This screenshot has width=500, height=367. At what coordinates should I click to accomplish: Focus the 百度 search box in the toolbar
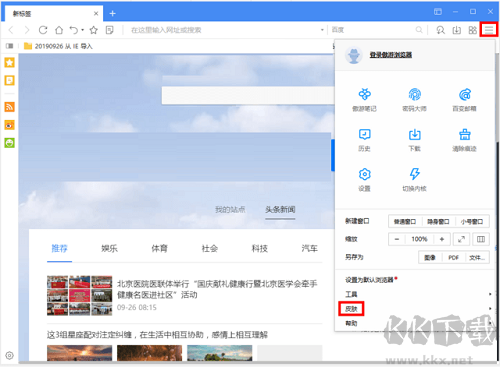[372, 30]
